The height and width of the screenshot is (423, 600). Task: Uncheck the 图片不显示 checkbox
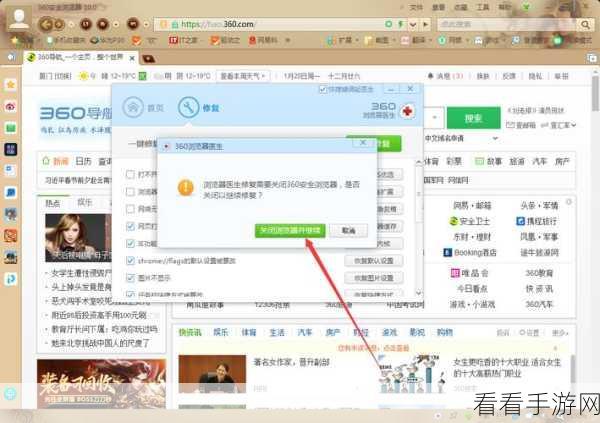click(130, 278)
